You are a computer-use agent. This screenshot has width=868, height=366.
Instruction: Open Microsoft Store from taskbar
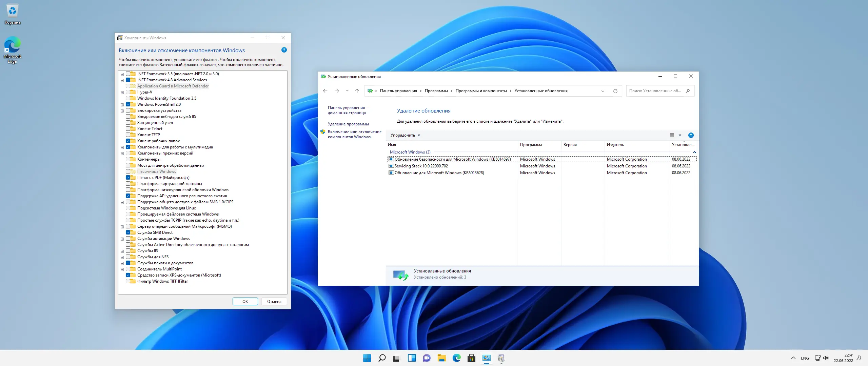tap(471, 358)
